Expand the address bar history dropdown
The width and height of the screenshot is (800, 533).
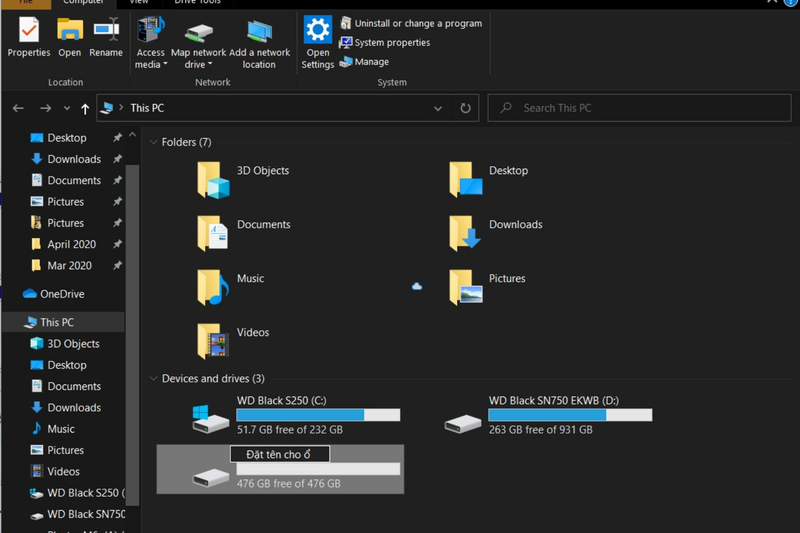click(438, 108)
